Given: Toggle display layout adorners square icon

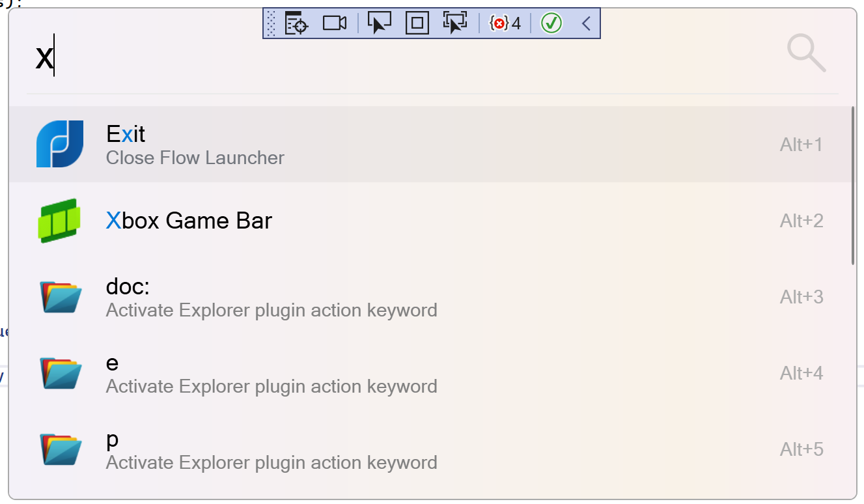Looking at the screenshot, I should [x=417, y=23].
